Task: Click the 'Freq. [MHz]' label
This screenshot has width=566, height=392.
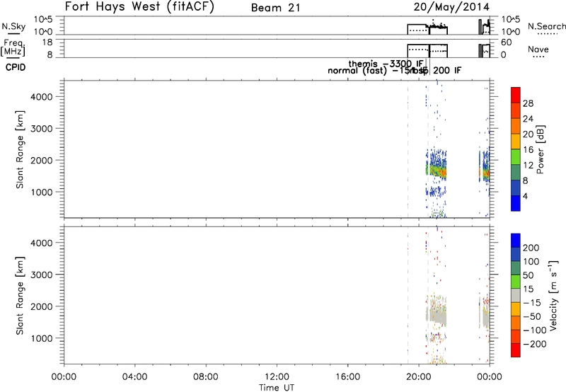Action: [13, 47]
